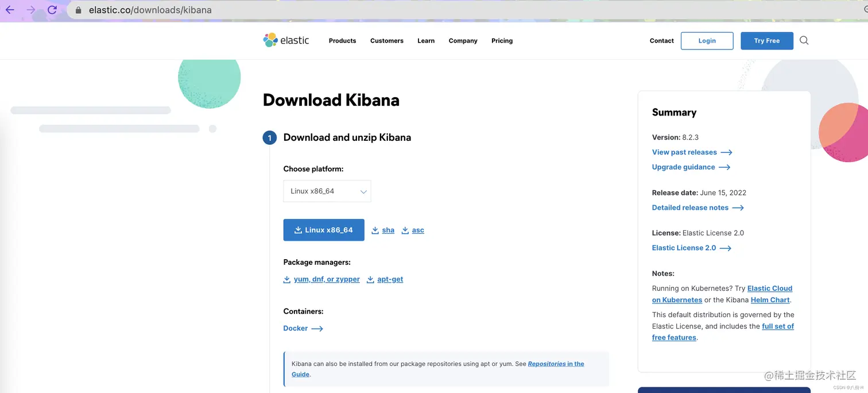This screenshot has width=868, height=393.
Task: Click the Elastic logo
Action: click(x=286, y=40)
